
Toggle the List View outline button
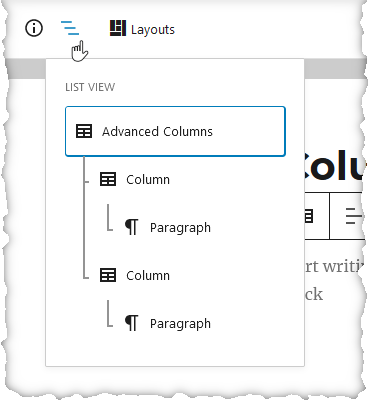coord(70,28)
